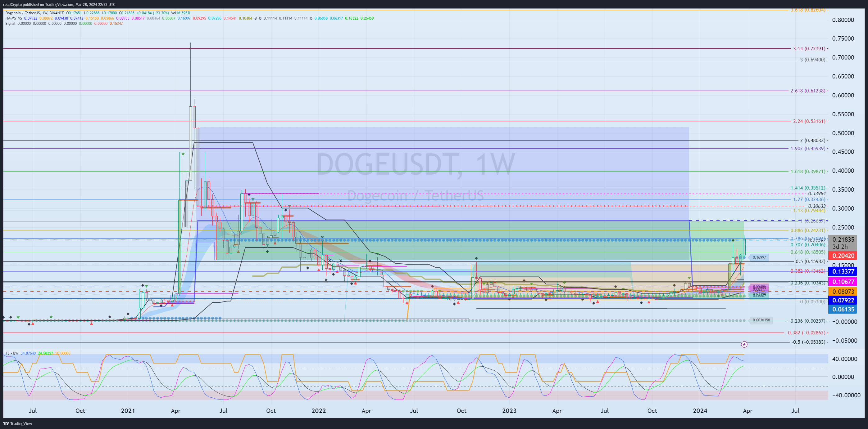Click the header text 'readCrypto published on TradingView.com'
Image resolution: width=868 pixels, height=429 pixels.
point(38,4)
